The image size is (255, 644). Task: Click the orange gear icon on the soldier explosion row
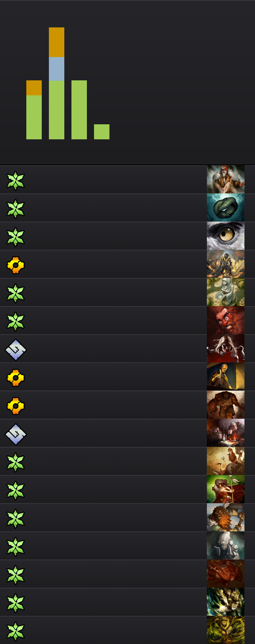[15, 265]
